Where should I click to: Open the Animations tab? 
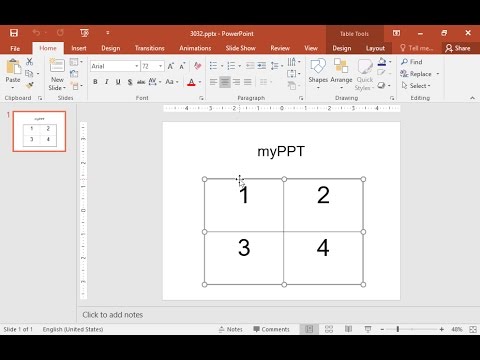pyautogui.click(x=195, y=48)
